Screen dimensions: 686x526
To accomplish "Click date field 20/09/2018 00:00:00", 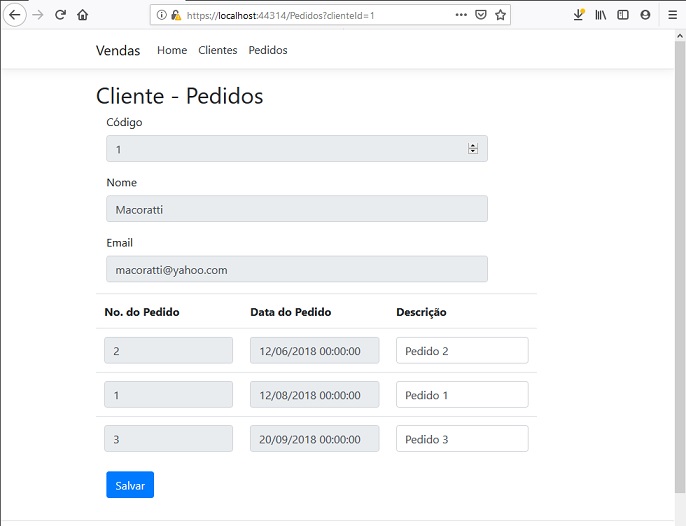I will coord(315,439).
